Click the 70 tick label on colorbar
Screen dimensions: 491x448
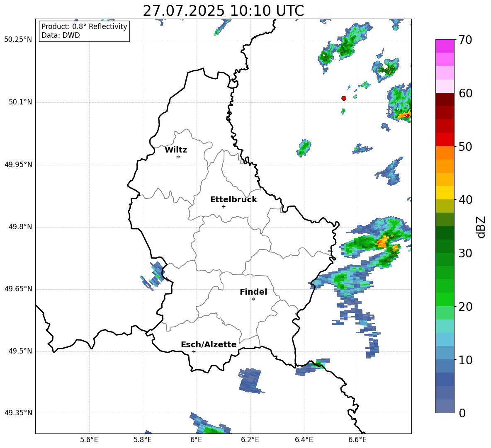pos(465,40)
